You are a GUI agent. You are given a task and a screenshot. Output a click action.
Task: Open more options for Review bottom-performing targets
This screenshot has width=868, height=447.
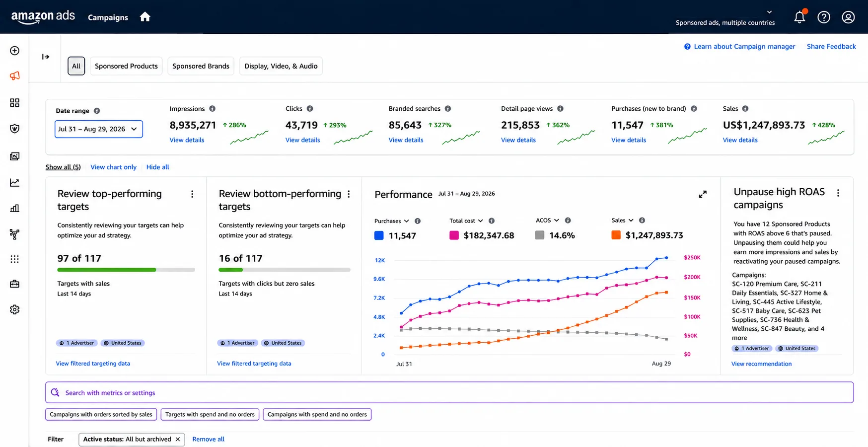coord(349,194)
